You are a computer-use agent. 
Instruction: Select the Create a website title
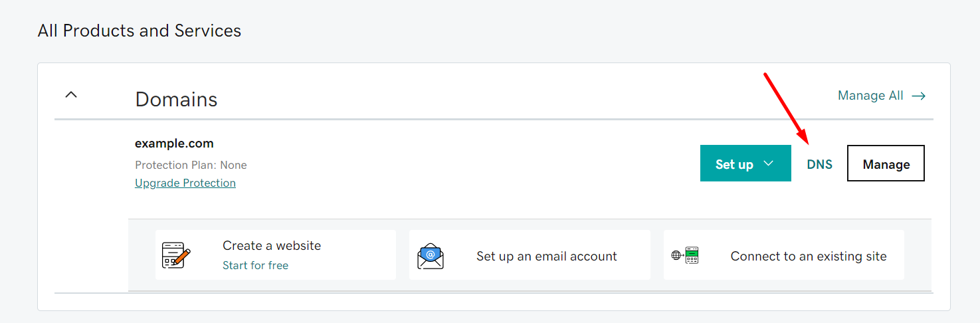coord(272,245)
